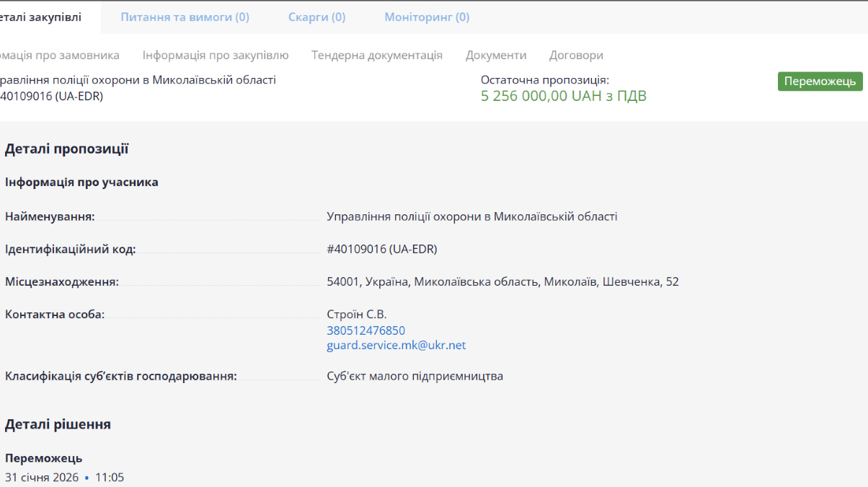Image resolution: width=868 pixels, height=487 pixels.
Task: Click the partially visible замовника navigation item
Action: tap(59, 55)
